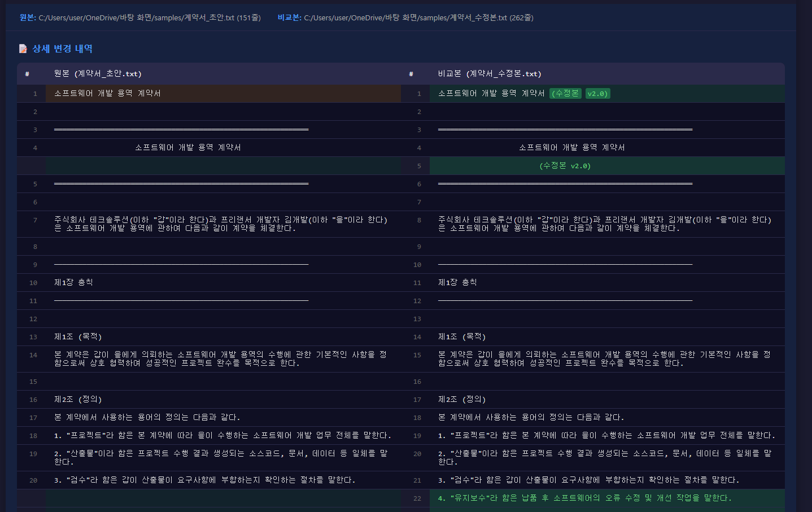This screenshot has height=512, width=812.
Task: Click the # header of the comparison pane
Action: [411, 74]
